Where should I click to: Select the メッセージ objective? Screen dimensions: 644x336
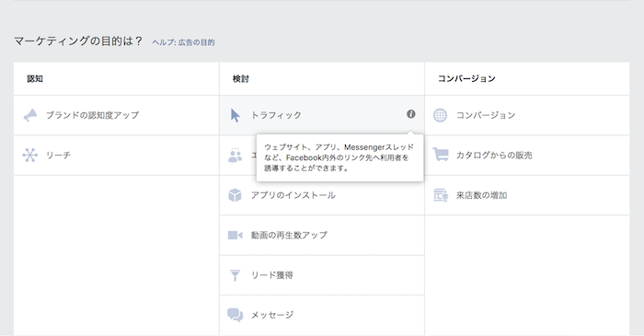[x=322, y=315]
